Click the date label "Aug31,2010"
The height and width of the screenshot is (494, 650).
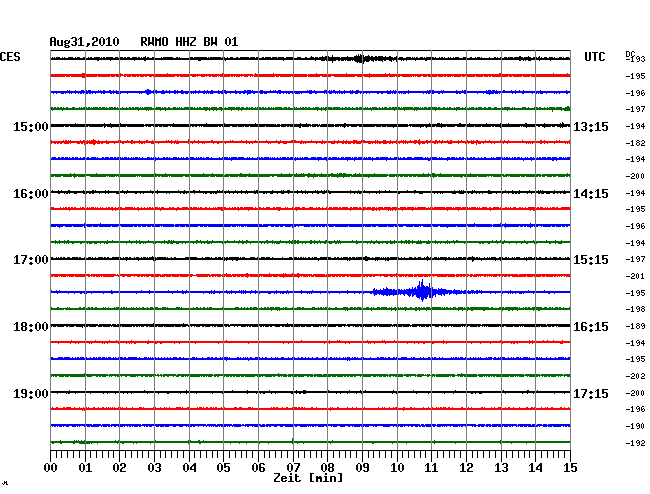pyautogui.click(x=85, y=42)
